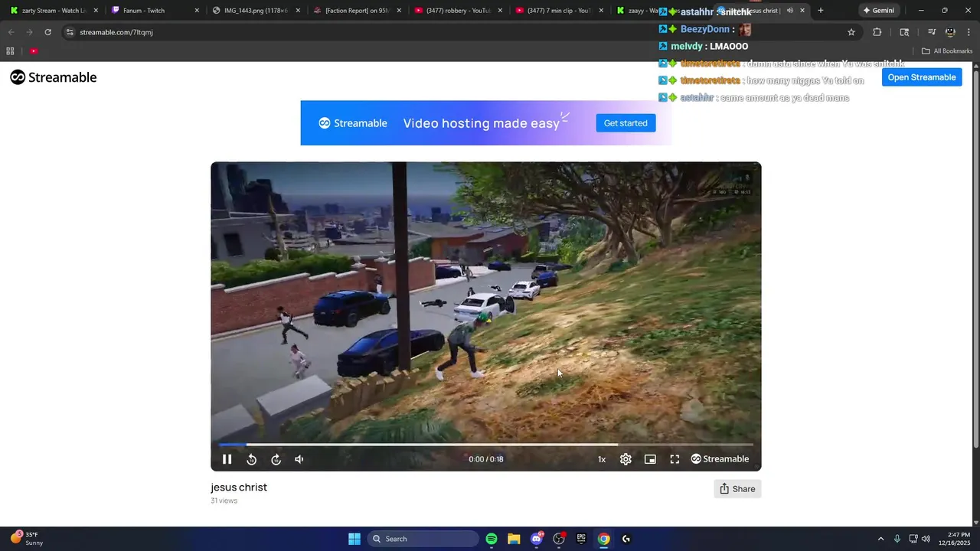Image resolution: width=980 pixels, height=551 pixels.
Task: Click the Streamable logo in the player bar
Action: (720, 459)
